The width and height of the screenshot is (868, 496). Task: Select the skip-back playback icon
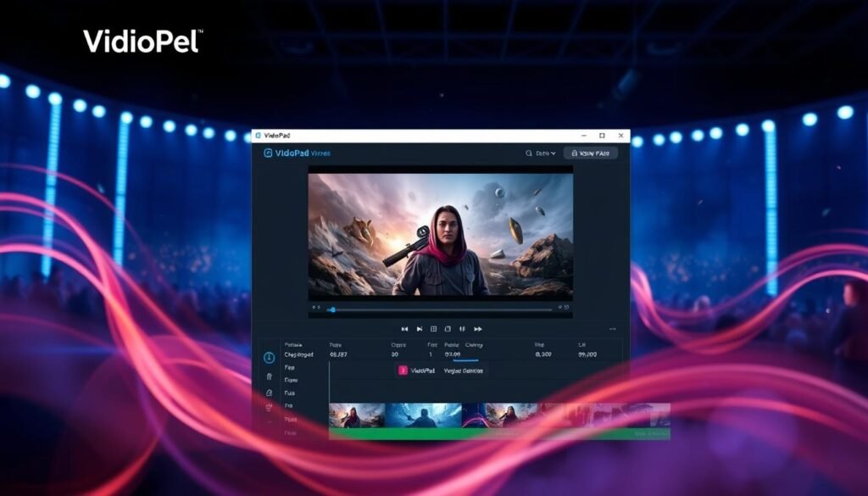405,327
